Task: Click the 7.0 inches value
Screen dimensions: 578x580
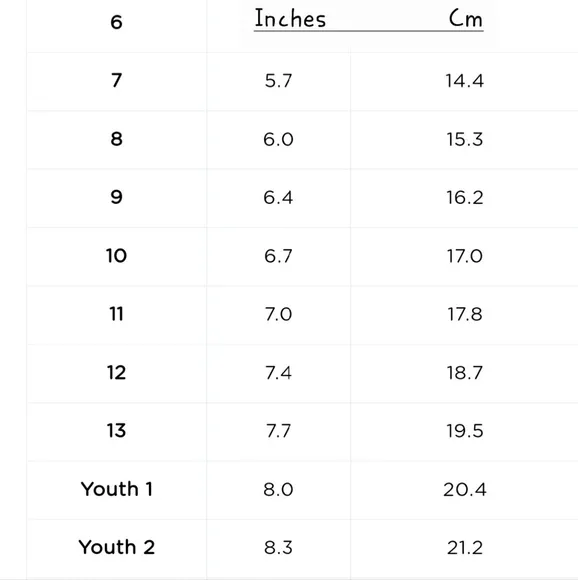Action: [278, 314]
